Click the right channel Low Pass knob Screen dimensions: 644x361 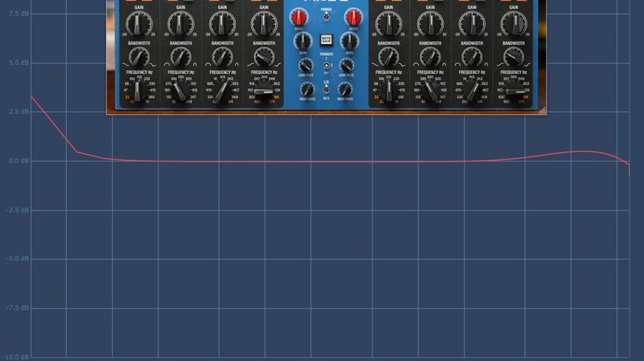coord(346,65)
